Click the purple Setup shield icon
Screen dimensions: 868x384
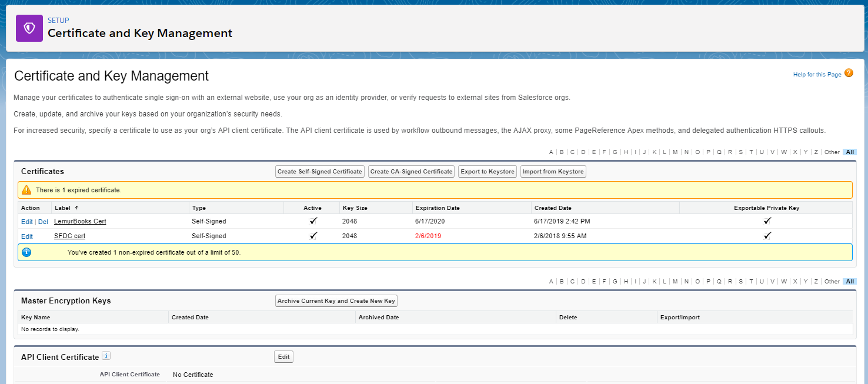[x=29, y=28]
